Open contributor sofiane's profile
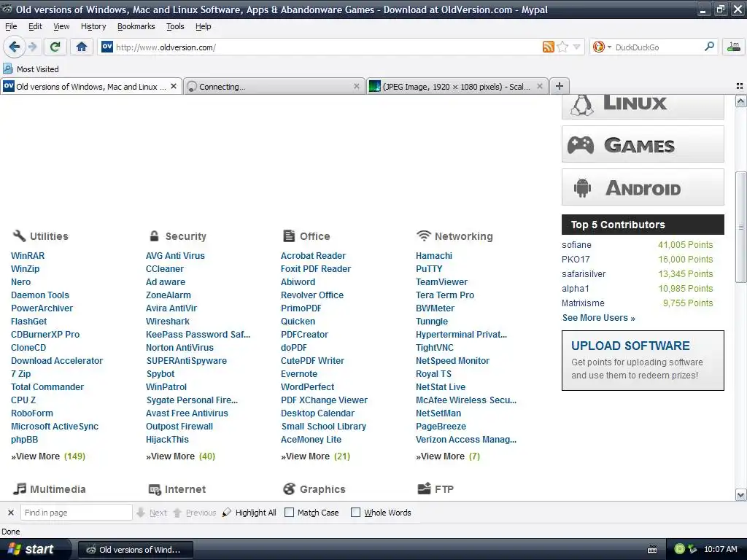The width and height of the screenshot is (747, 560). 576,245
